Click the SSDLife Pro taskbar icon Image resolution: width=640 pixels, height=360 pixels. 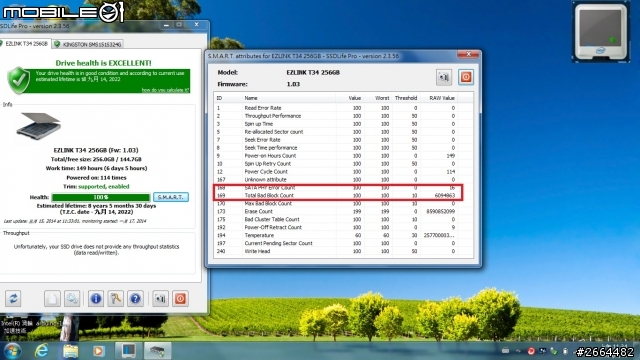(x=157, y=351)
